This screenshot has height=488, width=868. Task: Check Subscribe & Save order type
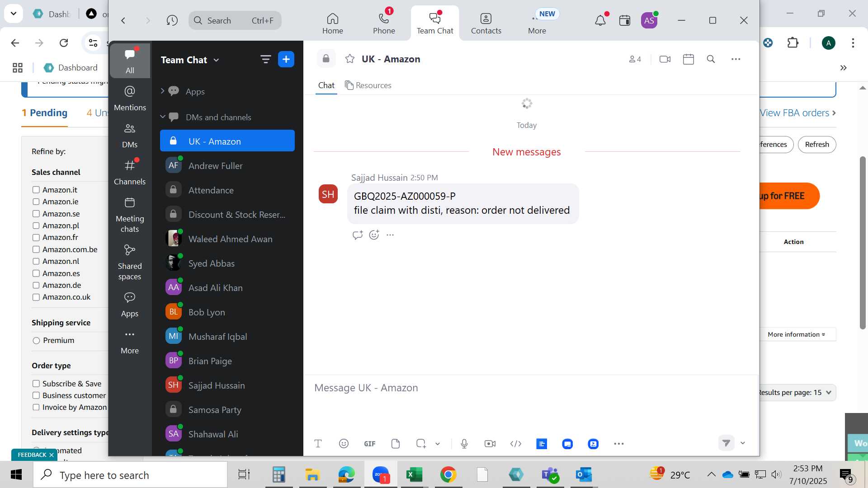coord(36,384)
